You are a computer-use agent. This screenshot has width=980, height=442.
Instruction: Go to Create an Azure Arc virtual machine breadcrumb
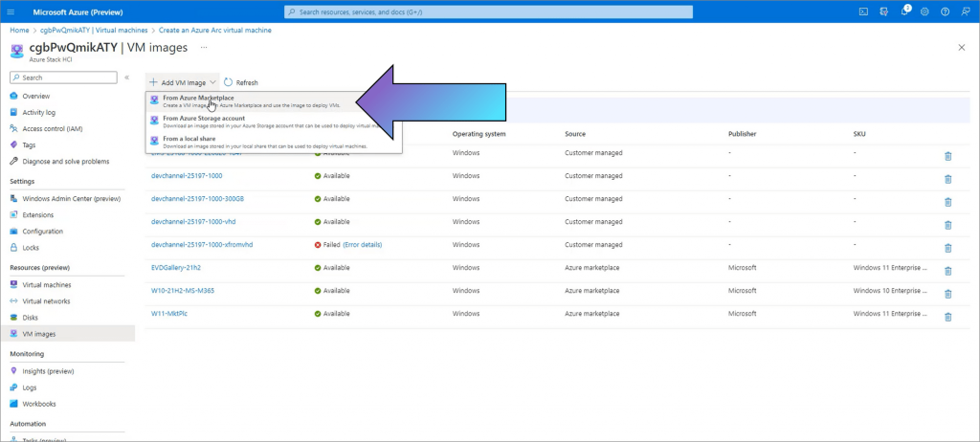pyautogui.click(x=215, y=30)
